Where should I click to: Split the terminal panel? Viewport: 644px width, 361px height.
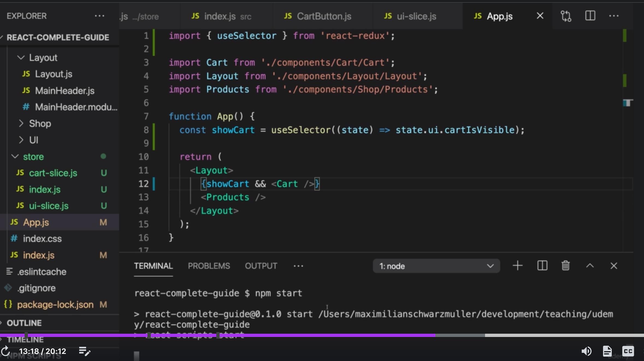click(x=542, y=266)
